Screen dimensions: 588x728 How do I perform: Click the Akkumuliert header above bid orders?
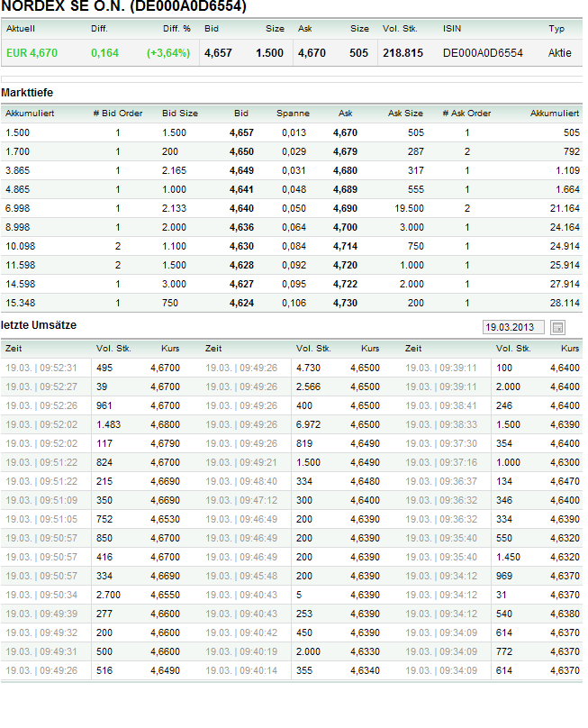[x=31, y=114]
